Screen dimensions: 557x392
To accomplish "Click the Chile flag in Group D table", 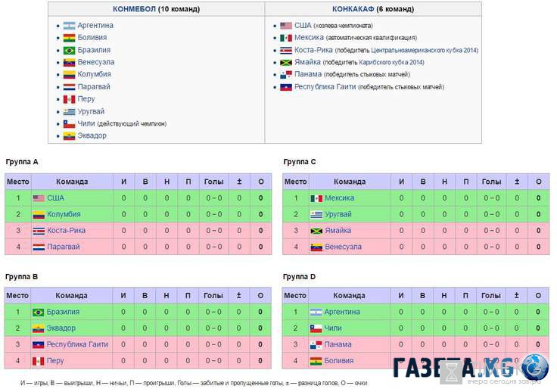I will point(316,328).
